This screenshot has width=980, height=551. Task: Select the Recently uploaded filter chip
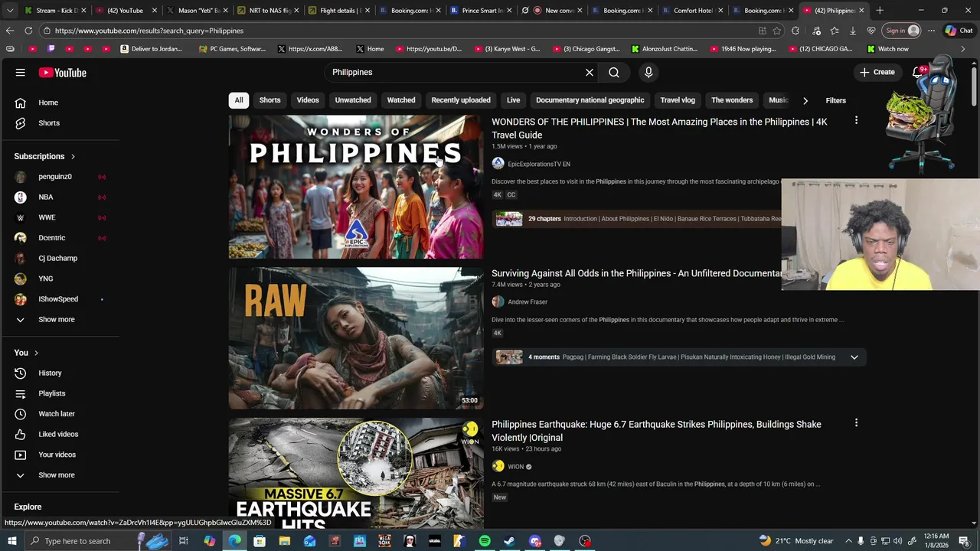[461, 100]
